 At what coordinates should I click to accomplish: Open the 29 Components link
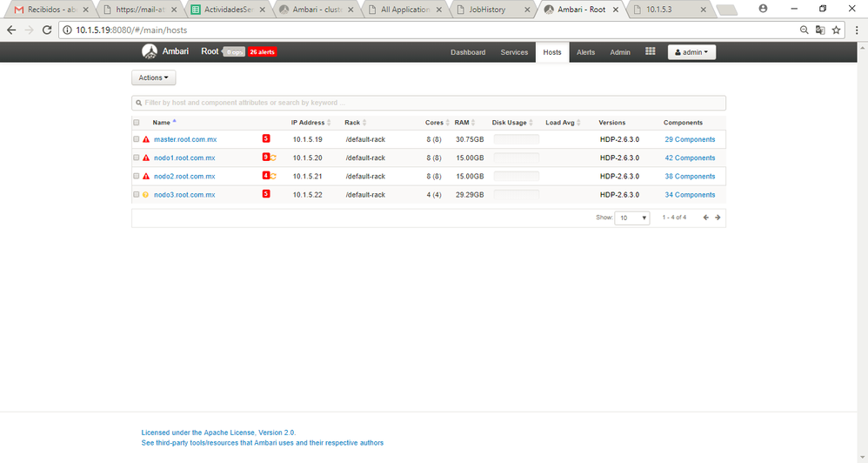pyautogui.click(x=690, y=139)
